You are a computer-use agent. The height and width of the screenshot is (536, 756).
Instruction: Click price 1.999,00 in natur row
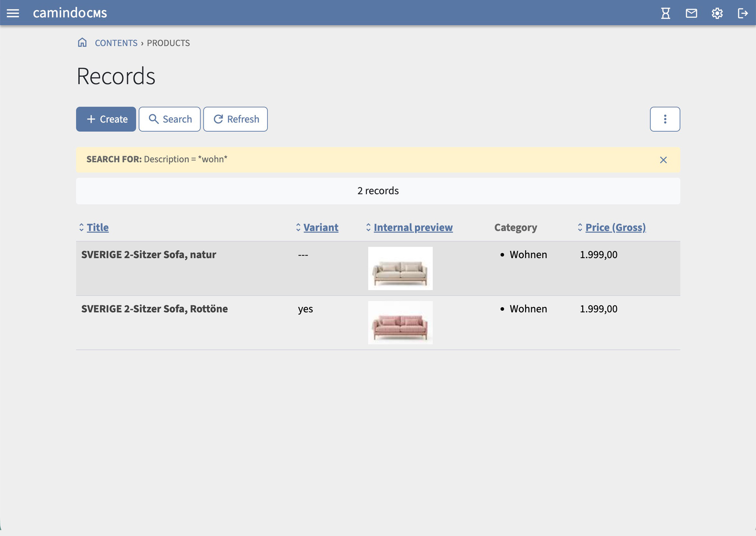(598, 255)
